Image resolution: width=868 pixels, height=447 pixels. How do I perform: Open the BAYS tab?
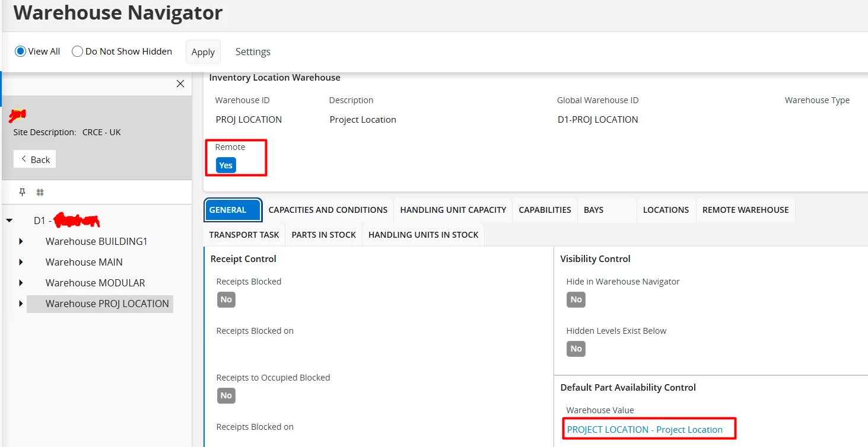(607, 210)
